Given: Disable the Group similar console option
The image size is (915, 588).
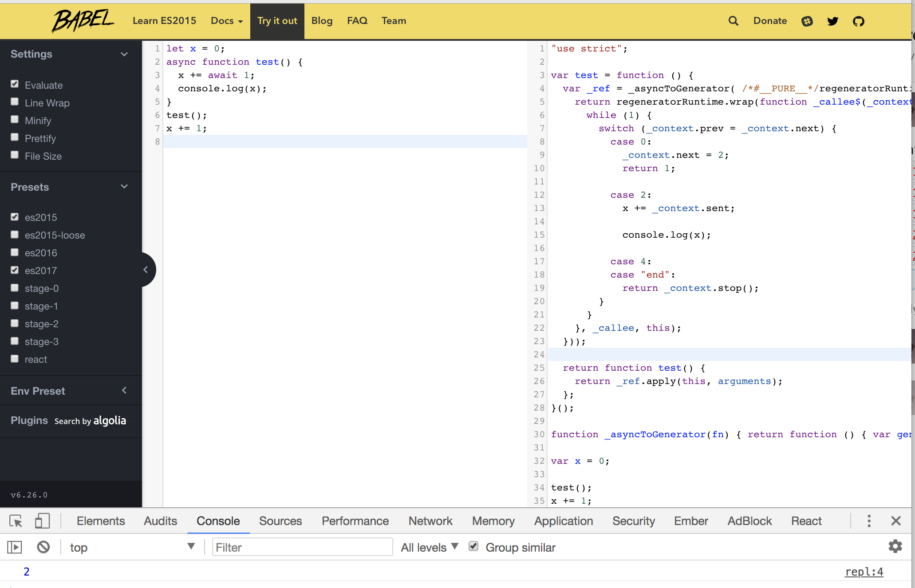Looking at the screenshot, I should [473, 546].
